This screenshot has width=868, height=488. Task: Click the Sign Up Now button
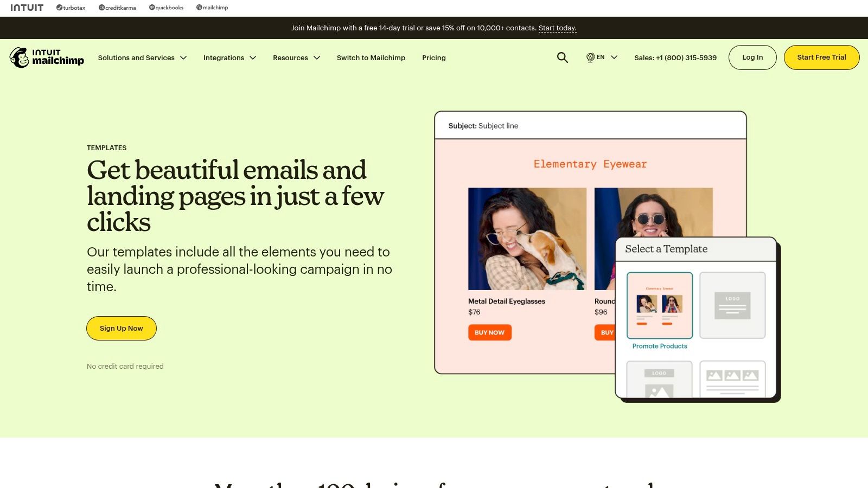click(122, 328)
